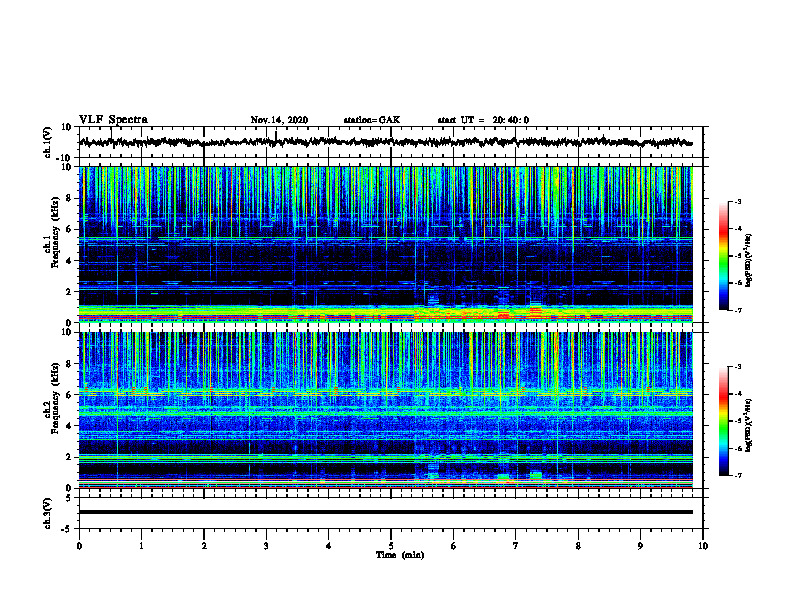This screenshot has height=612, width=792.
Task: Click the "5" tick on ch.3(V) axis
Action: (x=70, y=498)
